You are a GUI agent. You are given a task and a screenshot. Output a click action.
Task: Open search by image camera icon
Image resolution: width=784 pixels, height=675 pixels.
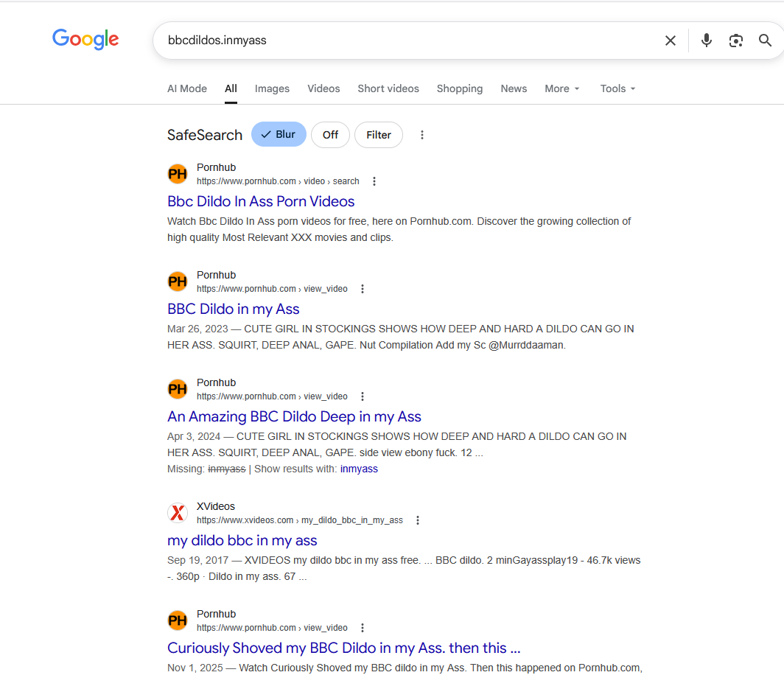point(735,41)
